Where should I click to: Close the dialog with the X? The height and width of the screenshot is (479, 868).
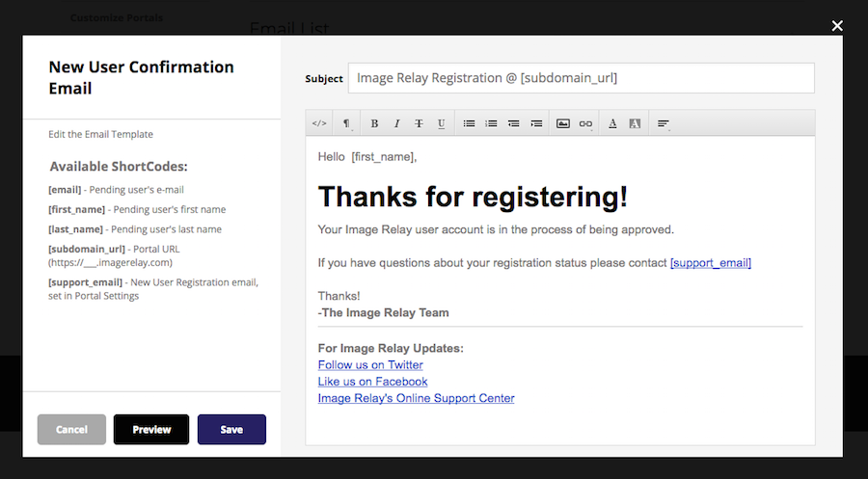click(x=837, y=26)
